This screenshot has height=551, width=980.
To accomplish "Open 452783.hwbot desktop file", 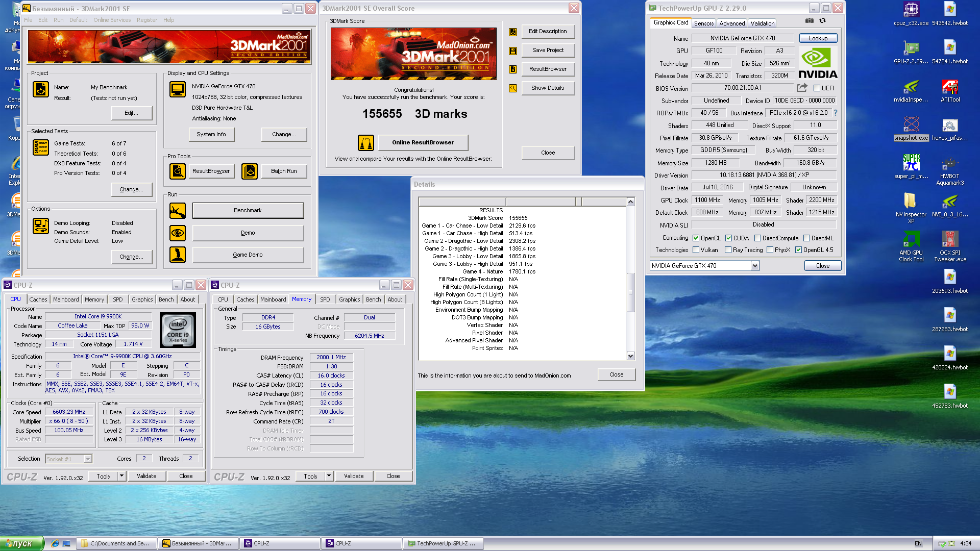I will 950,396.
